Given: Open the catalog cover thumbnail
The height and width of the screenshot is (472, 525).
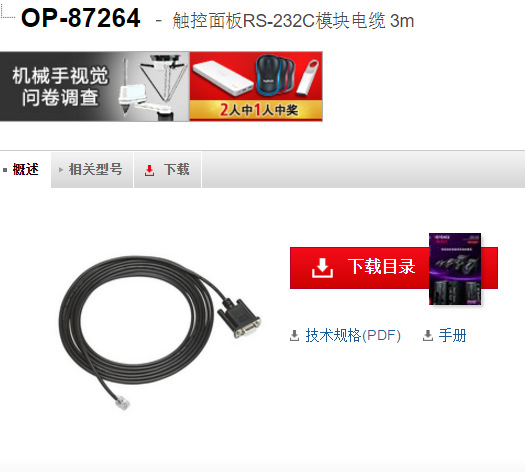Looking at the screenshot, I should pos(455,269).
